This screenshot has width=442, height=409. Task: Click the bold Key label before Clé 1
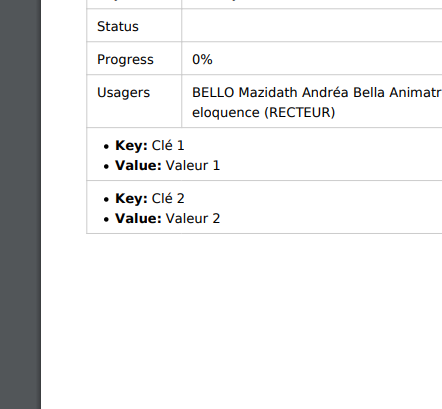(x=131, y=146)
